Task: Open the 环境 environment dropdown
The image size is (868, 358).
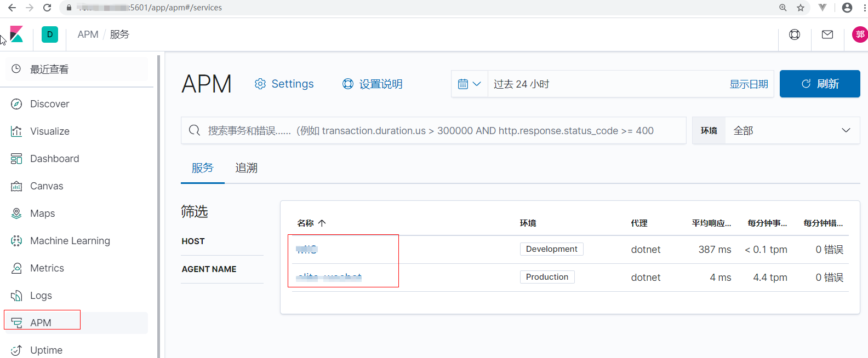Action: 791,130
